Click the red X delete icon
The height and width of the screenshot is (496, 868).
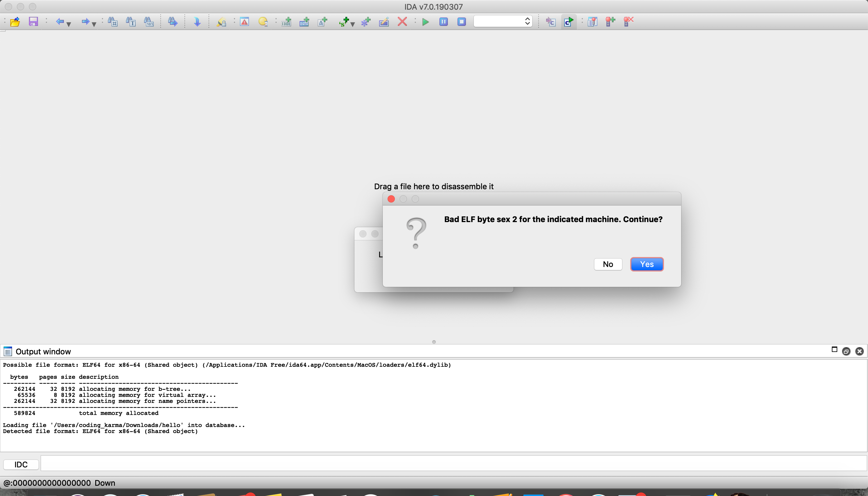click(x=402, y=22)
